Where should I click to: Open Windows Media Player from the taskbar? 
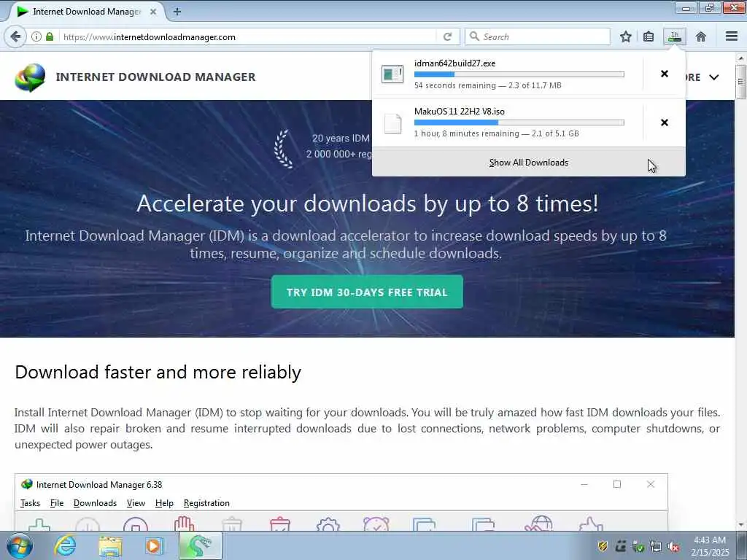[155, 546]
